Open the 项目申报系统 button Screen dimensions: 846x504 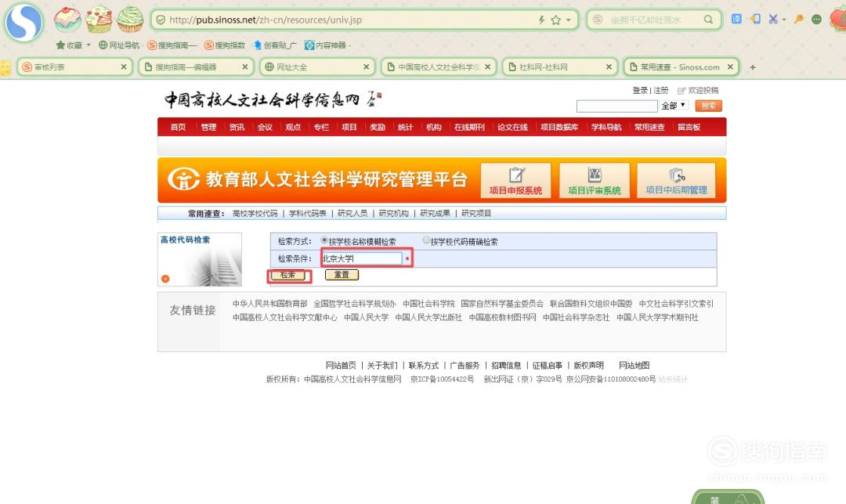pyautogui.click(x=515, y=180)
